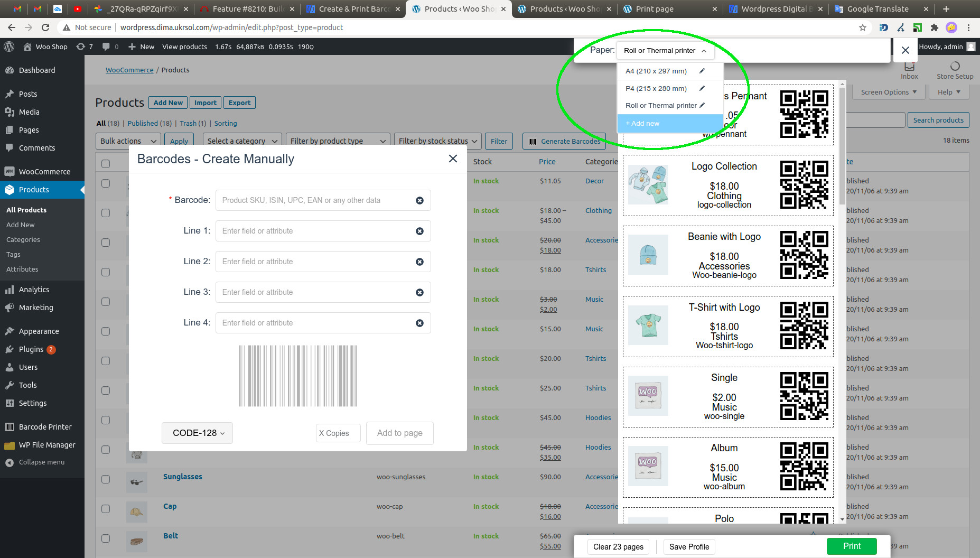Clear the Line 2 field with X icon
The height and width of the screenshot is (558, 980).
coord(419,262)
